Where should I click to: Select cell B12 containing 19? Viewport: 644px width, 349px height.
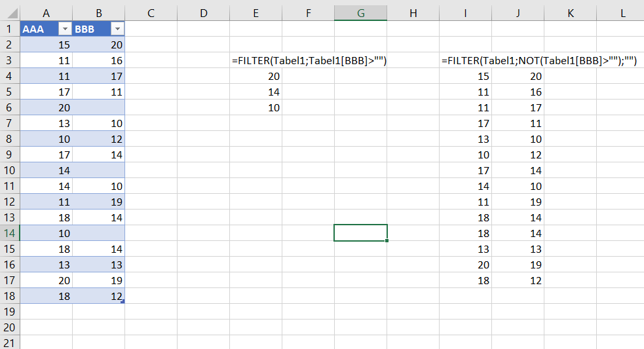98,202
